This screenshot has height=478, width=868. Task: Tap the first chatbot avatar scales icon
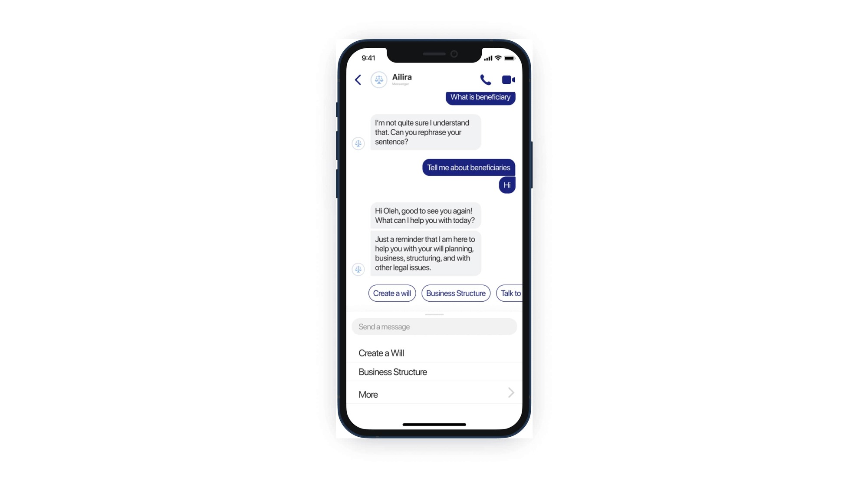[359, 143]
